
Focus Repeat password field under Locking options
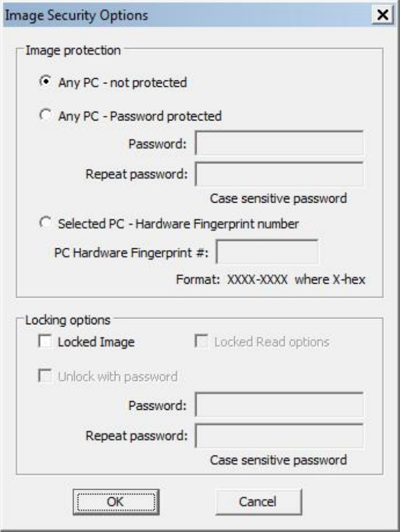tap(279, 437)
